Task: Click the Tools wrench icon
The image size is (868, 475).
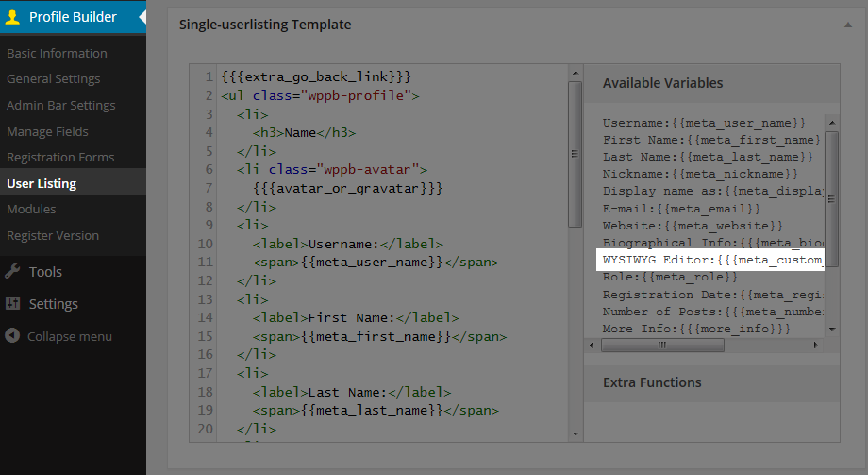Action: (12, 271)
